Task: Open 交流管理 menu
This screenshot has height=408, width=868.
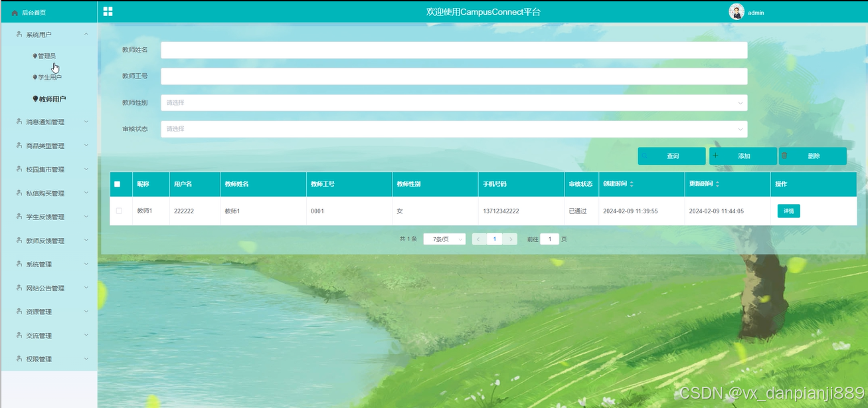Action: (x=49, y=336)
